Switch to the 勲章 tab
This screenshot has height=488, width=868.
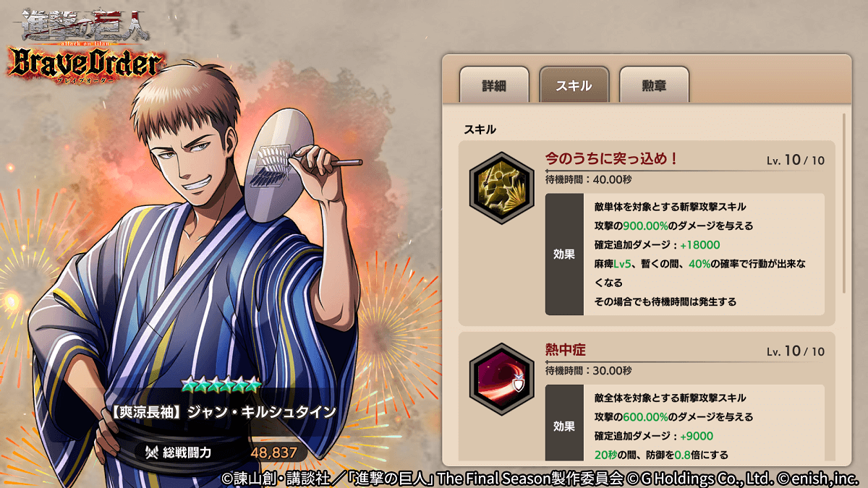click(x=653, y=85)
